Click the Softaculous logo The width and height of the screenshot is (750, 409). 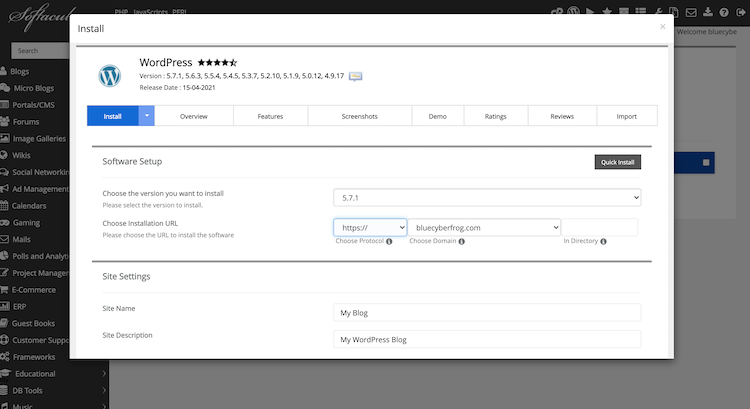(39, 17)
